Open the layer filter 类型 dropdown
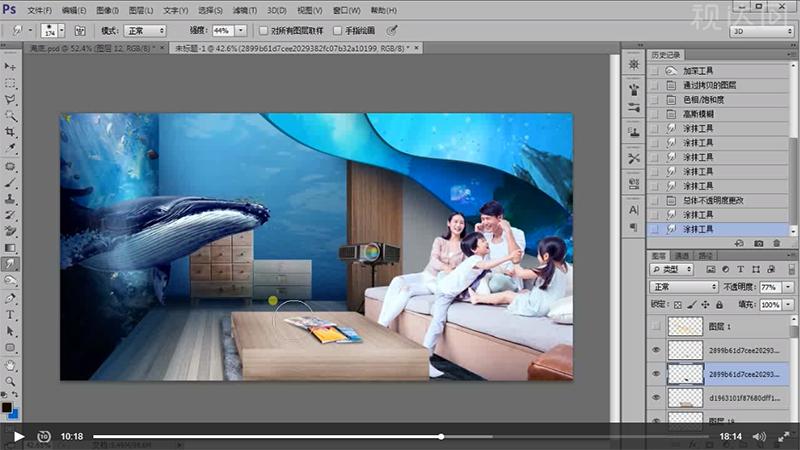Screen dimensions: 800x450 click(x=671, y=269)
